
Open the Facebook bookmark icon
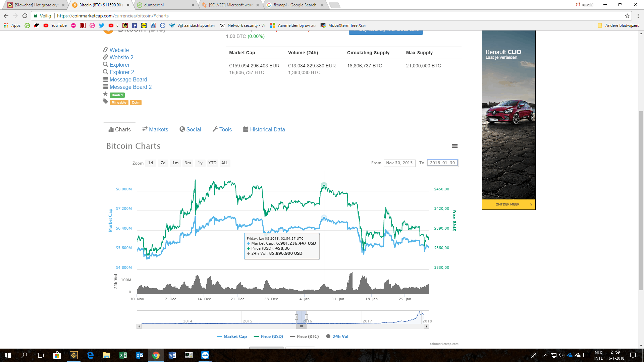click(135, 25)
